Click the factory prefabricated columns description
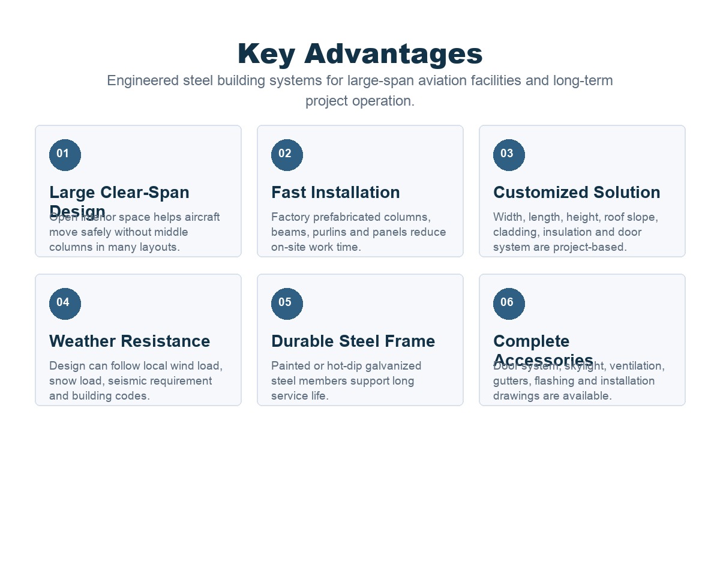The width and height of the screenshot is (720, 588). click(359, 232)
